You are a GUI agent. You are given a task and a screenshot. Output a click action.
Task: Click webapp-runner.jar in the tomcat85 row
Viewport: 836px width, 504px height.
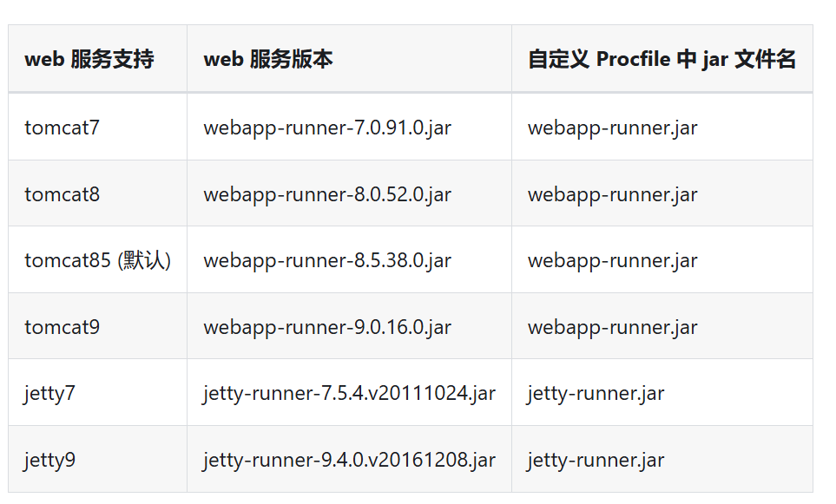[613, 260]
